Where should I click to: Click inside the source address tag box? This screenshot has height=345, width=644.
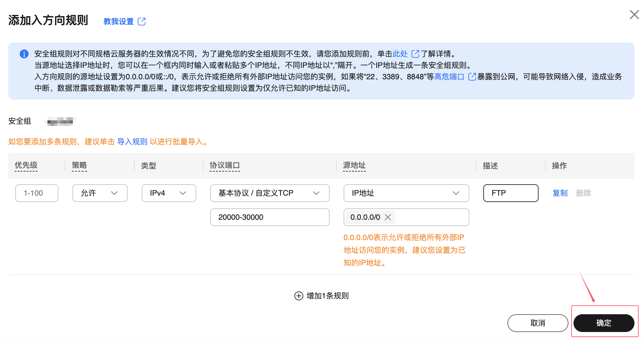406,217
